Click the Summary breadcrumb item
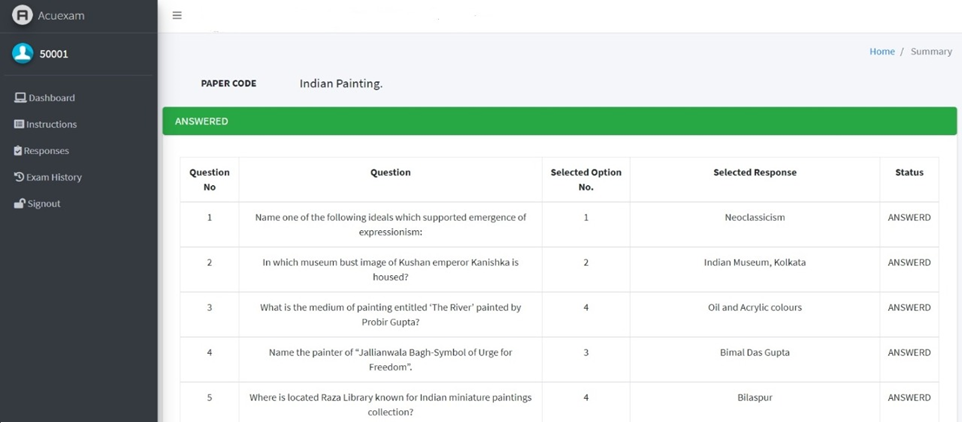This screenshot has width=962, height=425. pos(931,51)
